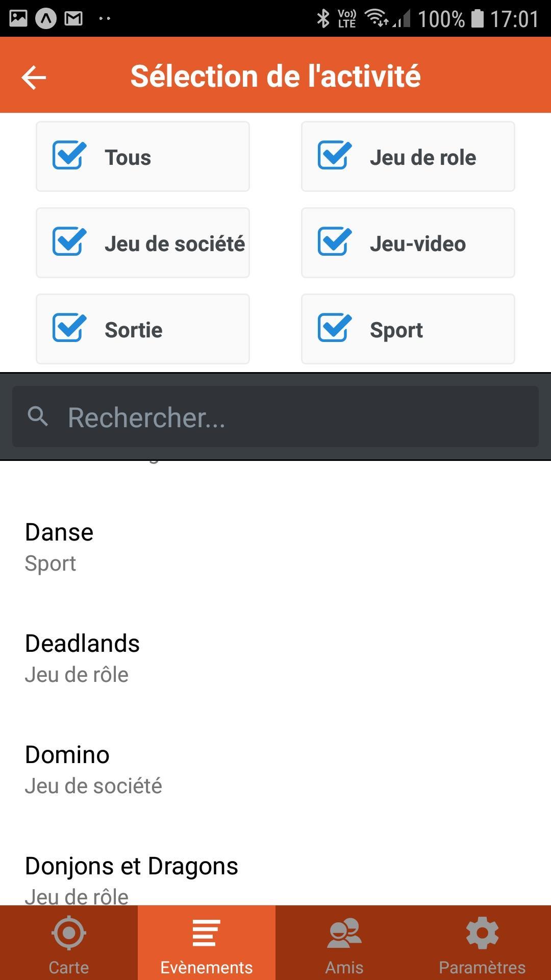Tap the Gmail notification icon
Screen dimensions: 551x980
[73, 19]
